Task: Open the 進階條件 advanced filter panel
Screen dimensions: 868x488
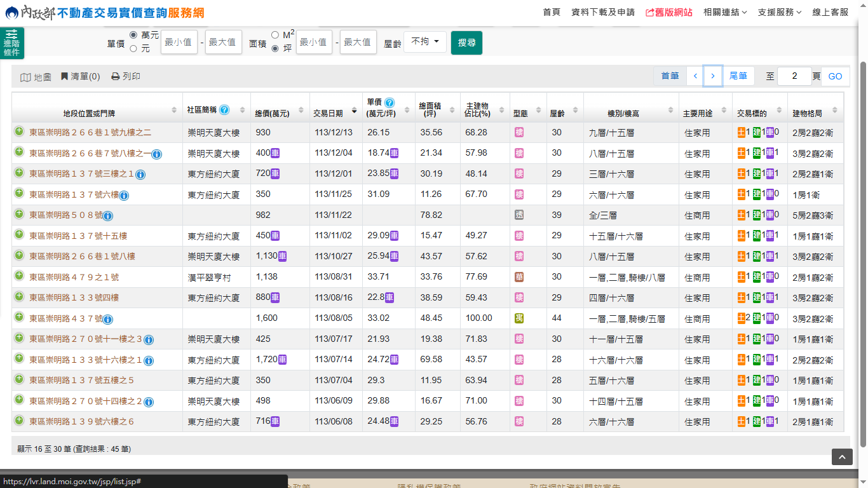Action: [x=11, y=43]
